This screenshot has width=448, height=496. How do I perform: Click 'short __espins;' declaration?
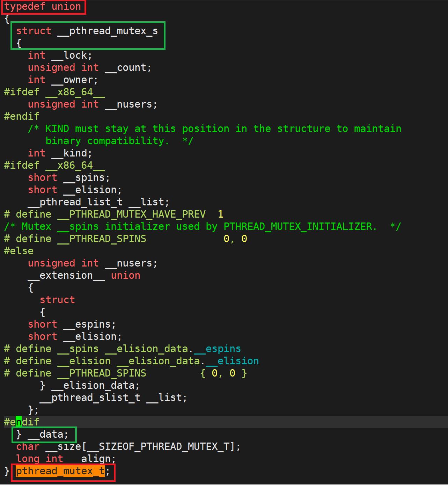pyautogui.click(x=72, y=324)
